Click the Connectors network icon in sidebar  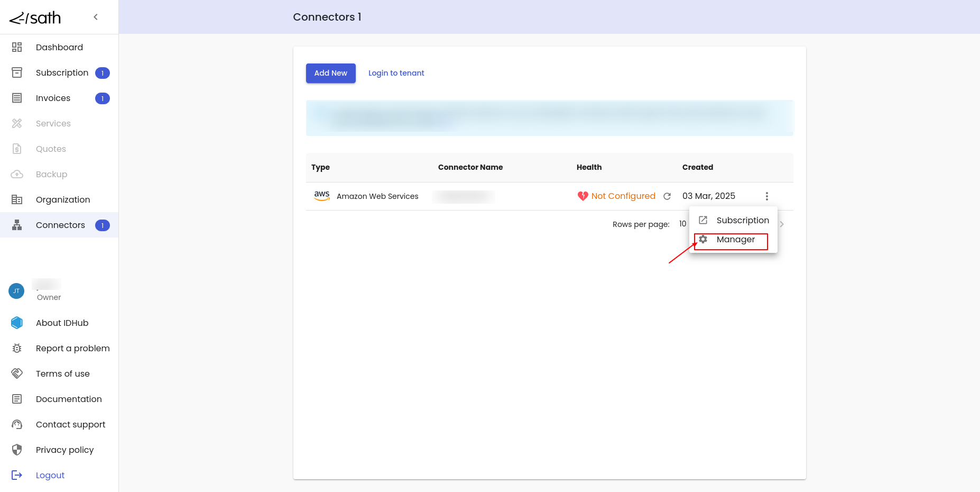(17, 225)
